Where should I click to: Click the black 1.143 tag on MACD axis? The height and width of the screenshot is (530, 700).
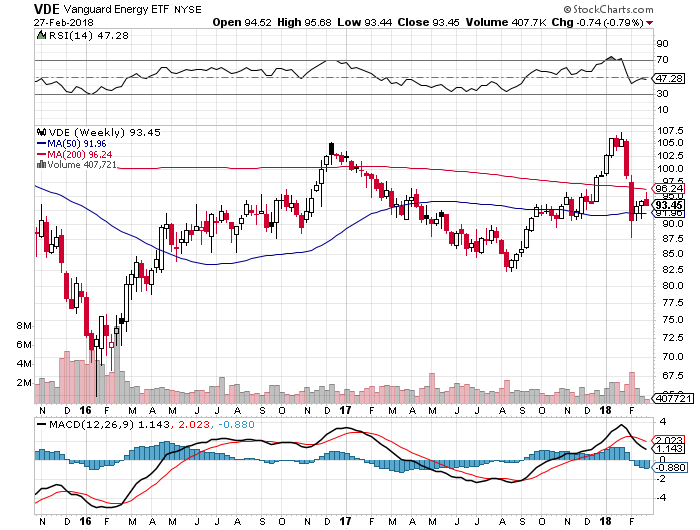[x=669, y=449]
